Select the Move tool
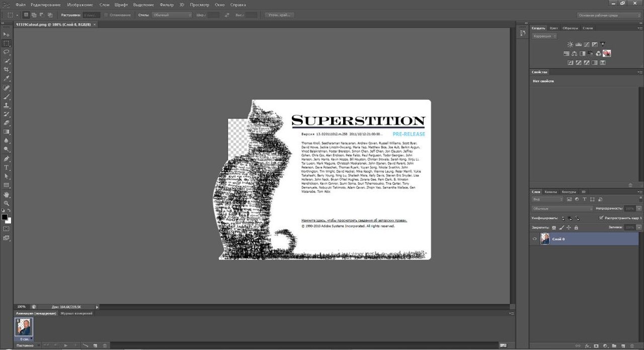The width and height of the screenshot is (644, 350). pos(7,34)
